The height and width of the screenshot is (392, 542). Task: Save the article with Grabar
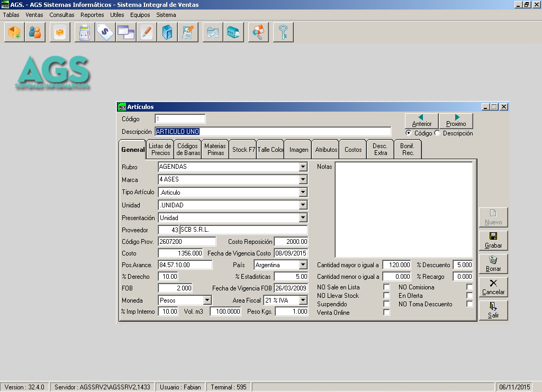click(493, 240)
